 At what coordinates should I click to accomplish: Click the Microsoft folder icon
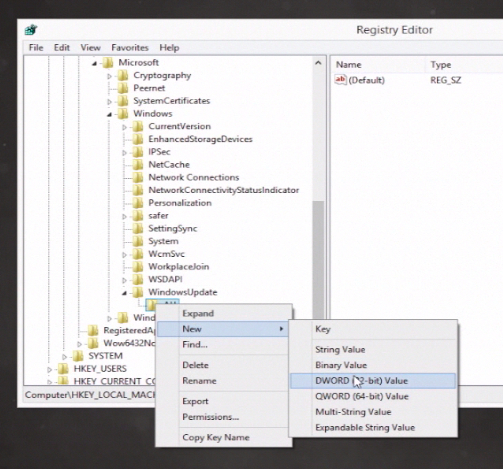pyautogui.click(x=108, y=63)
